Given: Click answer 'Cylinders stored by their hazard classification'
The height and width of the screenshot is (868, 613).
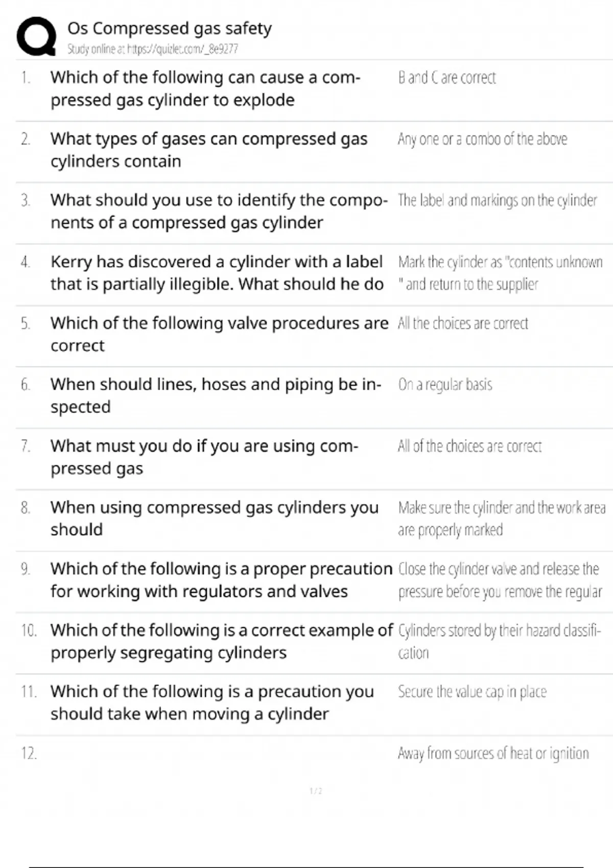Looking at the screenshot, I should (x=499, y=641).
